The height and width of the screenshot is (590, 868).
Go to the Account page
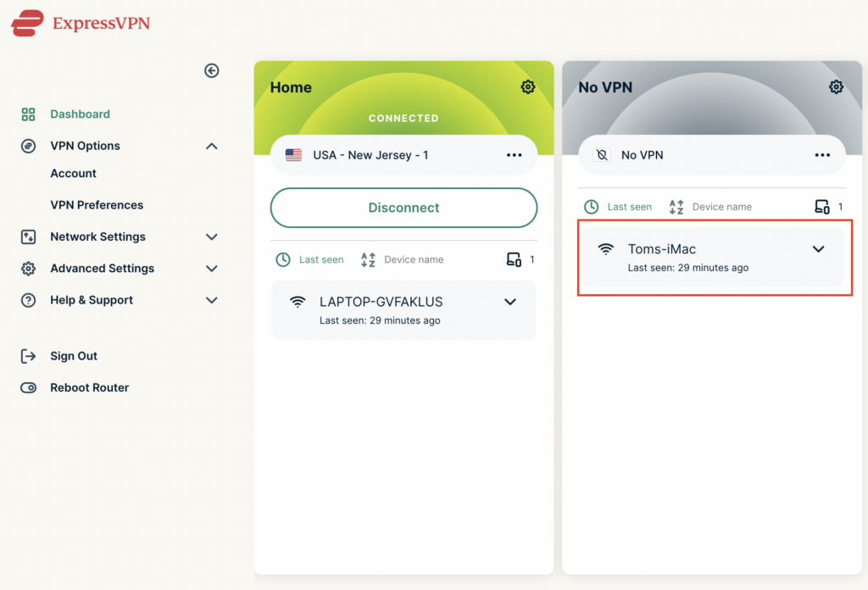tap(73, 174)
